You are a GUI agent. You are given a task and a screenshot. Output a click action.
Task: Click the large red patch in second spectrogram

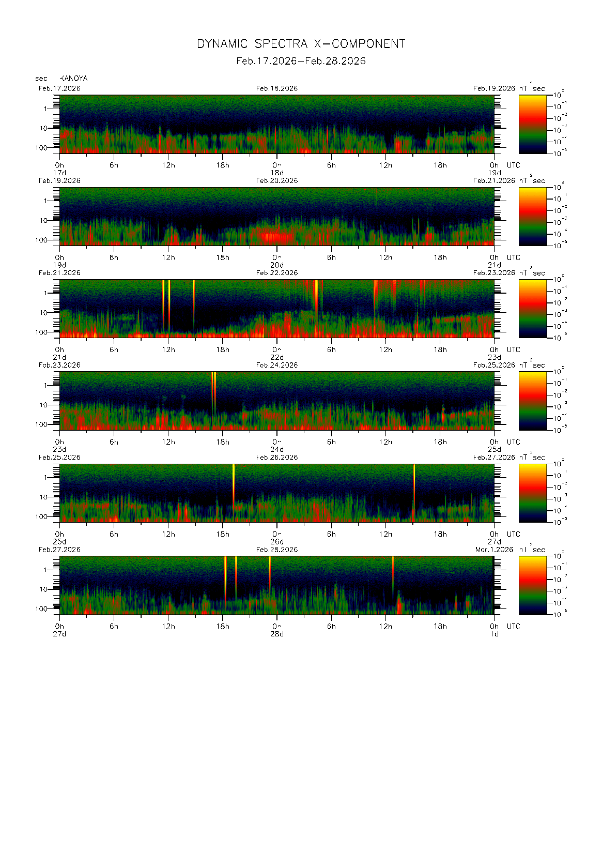coord(277,237)
